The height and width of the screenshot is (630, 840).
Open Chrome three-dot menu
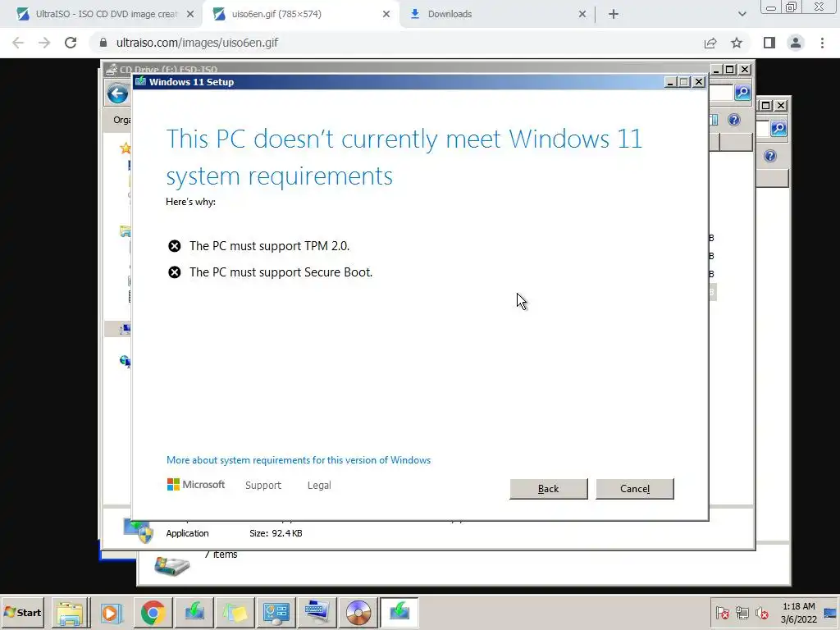click(x=822, y=43)
